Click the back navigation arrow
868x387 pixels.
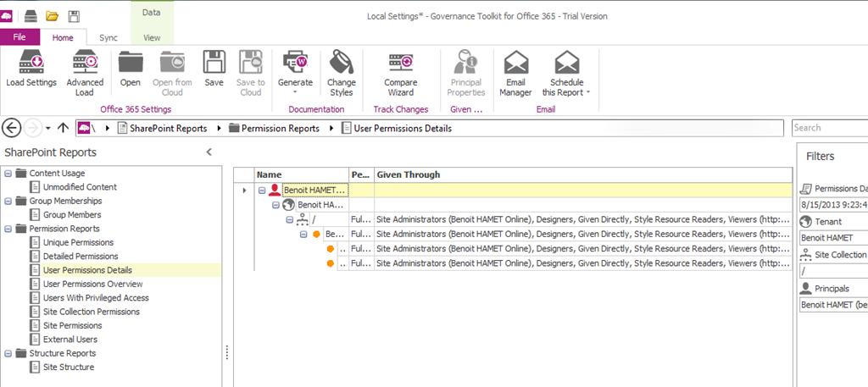(x=12, y=128)
